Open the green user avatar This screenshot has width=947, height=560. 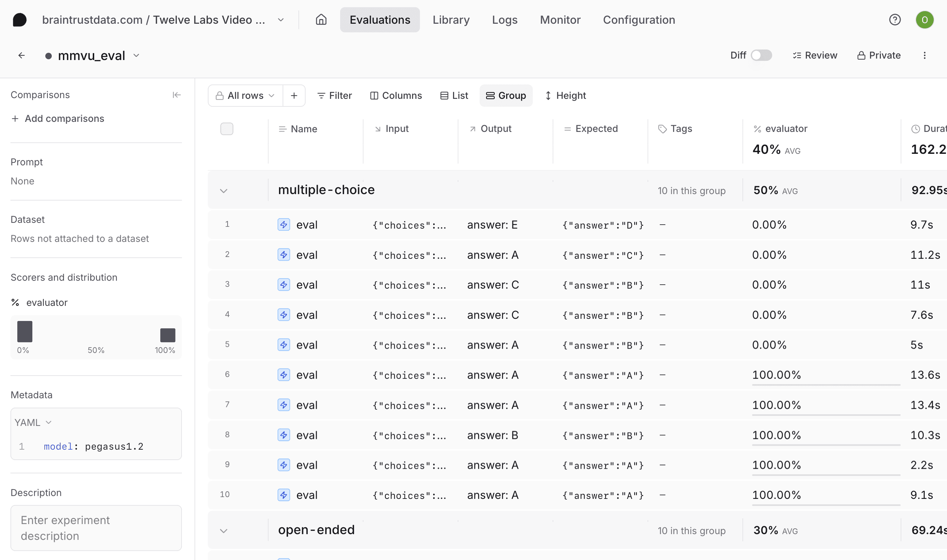point(924,20)
